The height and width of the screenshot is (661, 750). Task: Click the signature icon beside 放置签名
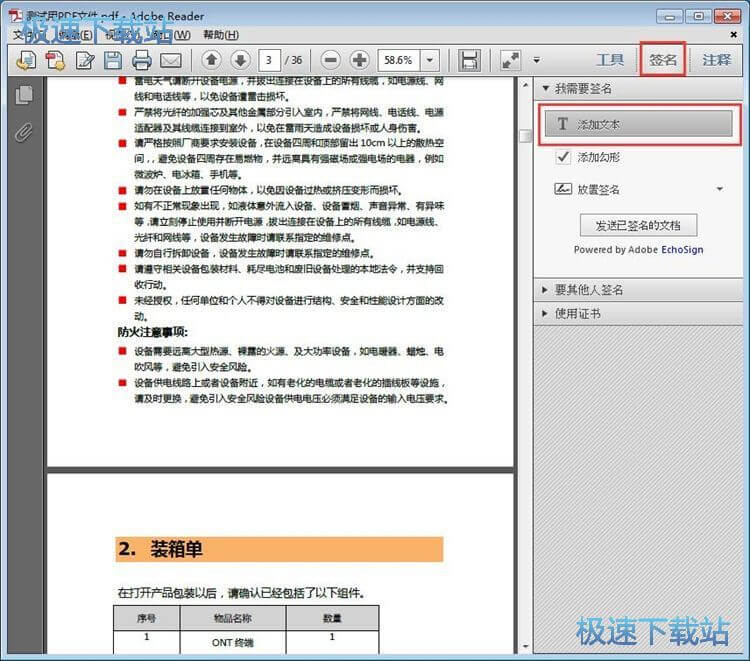pos(563,189)
